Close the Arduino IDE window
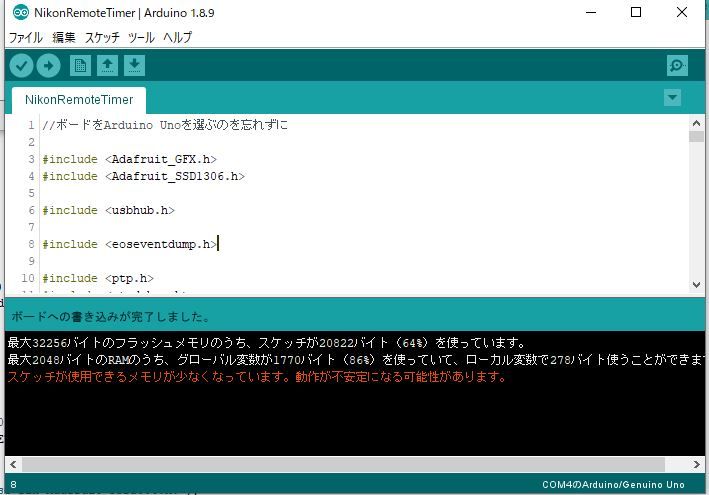Image resolution: width=709 pixels, height=495 pixels. point(682,13)
